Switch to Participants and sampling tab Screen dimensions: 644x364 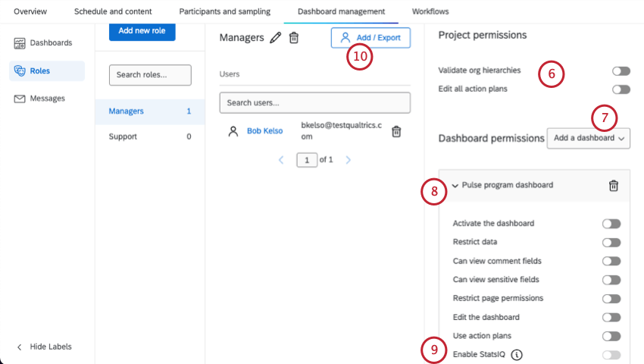pyautogui.click(x=225, y=11)
